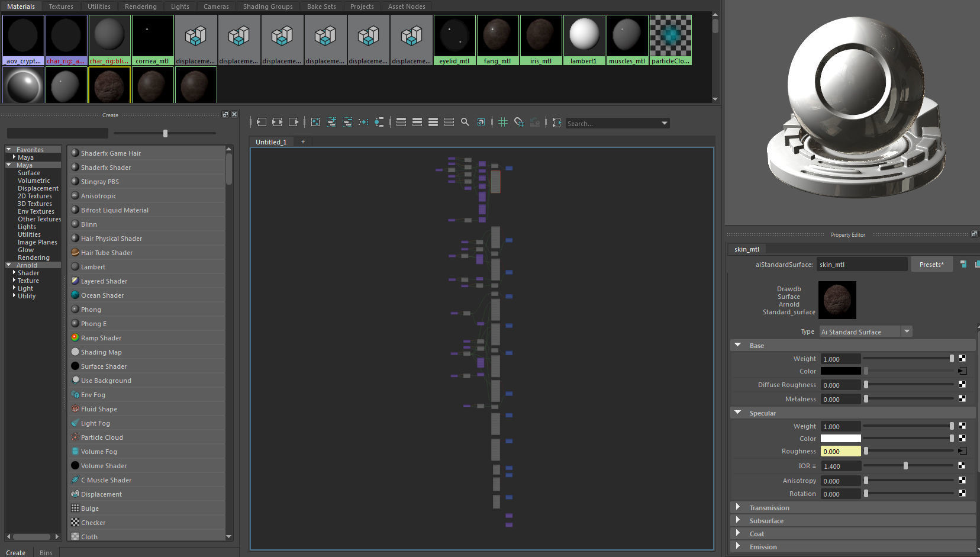Click icon left of the Search field
980x557 pixels.
(556, 122)
